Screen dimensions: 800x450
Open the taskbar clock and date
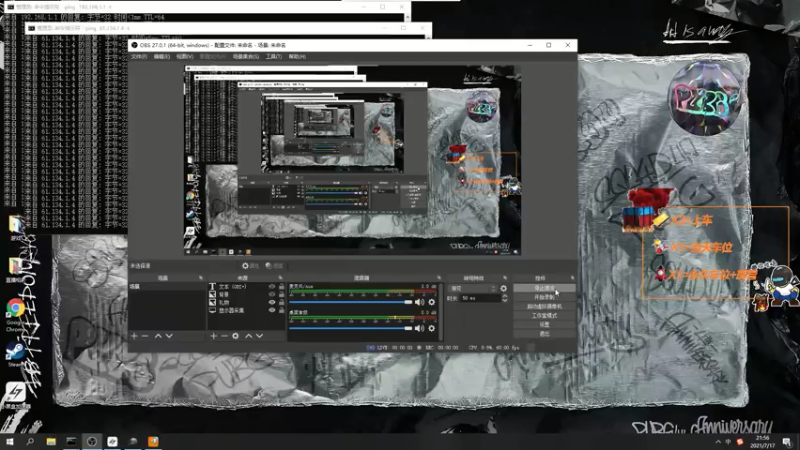(763, 442)
